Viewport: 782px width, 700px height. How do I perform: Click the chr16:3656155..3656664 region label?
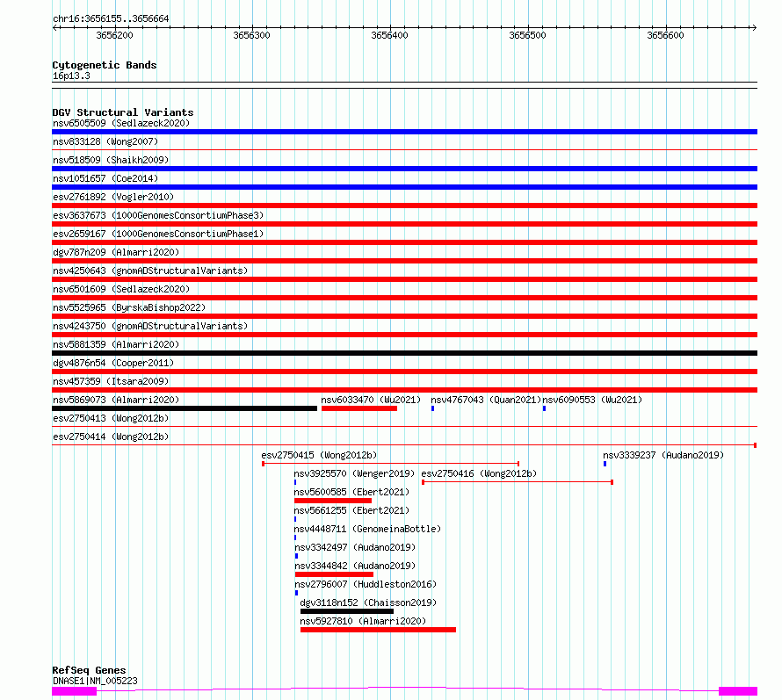pos(111,19)
